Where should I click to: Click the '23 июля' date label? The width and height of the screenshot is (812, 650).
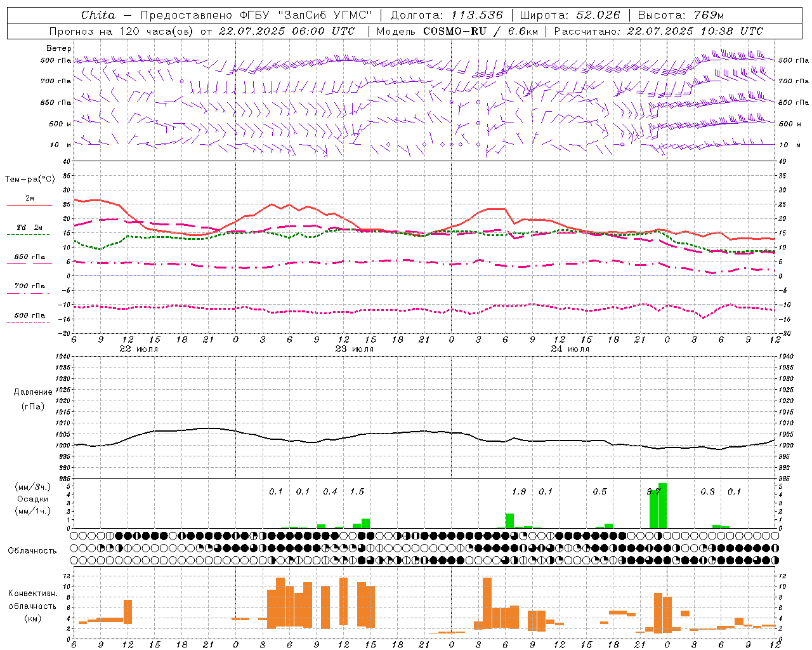pos(355,349)
